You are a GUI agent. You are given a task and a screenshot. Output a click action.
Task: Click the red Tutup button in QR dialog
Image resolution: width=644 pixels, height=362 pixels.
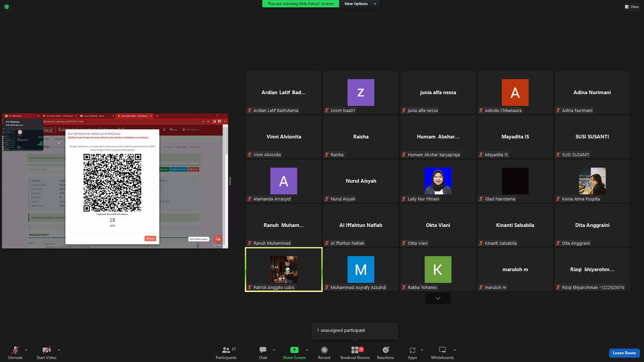point(150,239)
